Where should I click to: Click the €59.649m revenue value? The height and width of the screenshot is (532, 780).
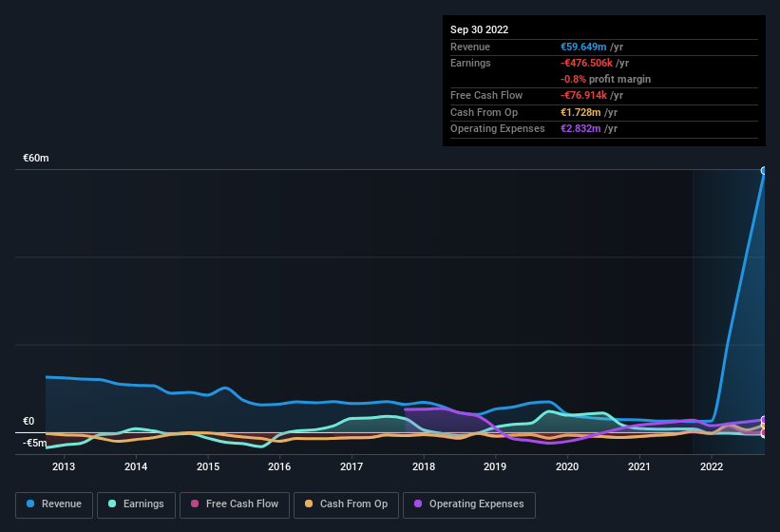click(x=583, y=47)
